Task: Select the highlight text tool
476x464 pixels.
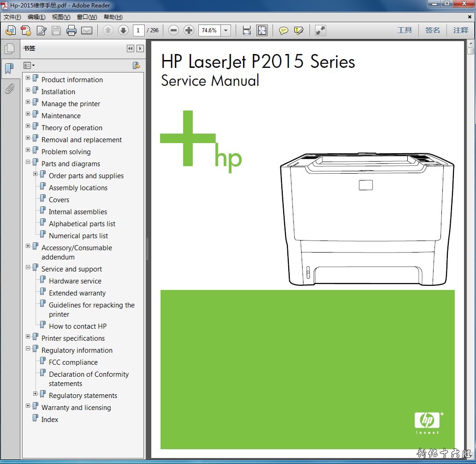Action: [x=298, y=30]
